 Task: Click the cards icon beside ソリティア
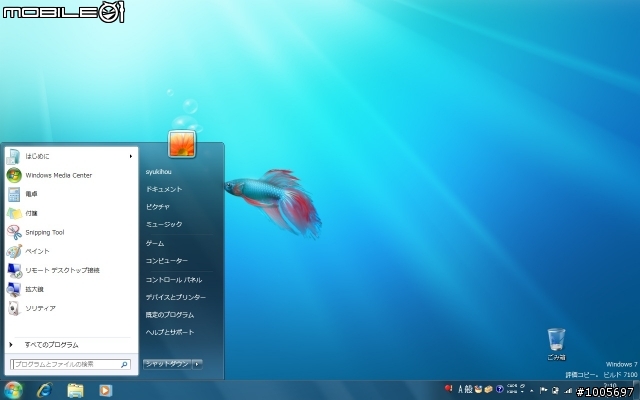(14, 308)
